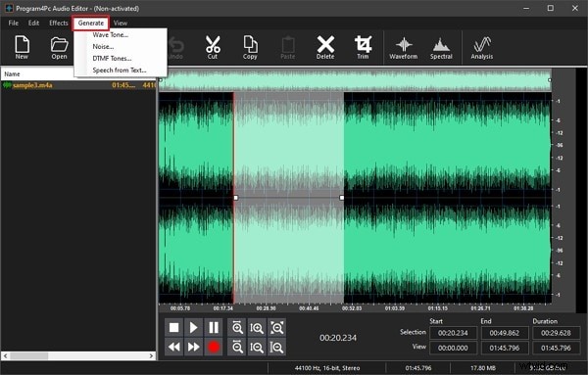The image size is (588, 375).
Task: Click the Paste toolbar icon
Action: tap(287, 48)
